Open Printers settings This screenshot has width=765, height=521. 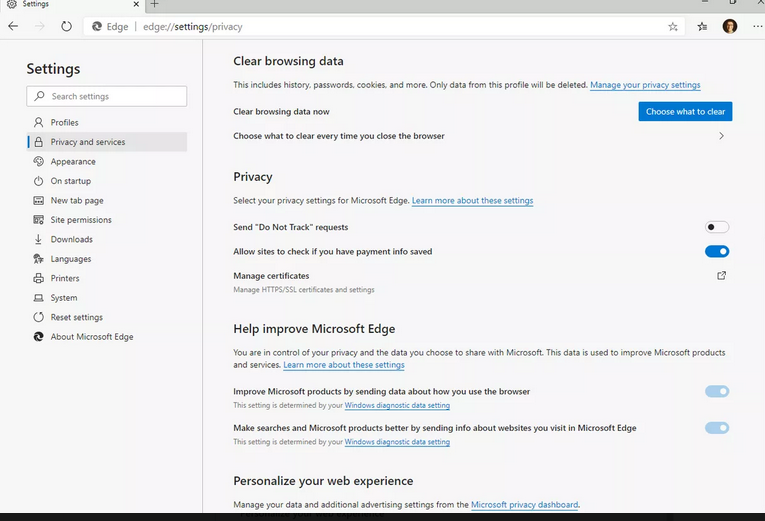[107, 279]
